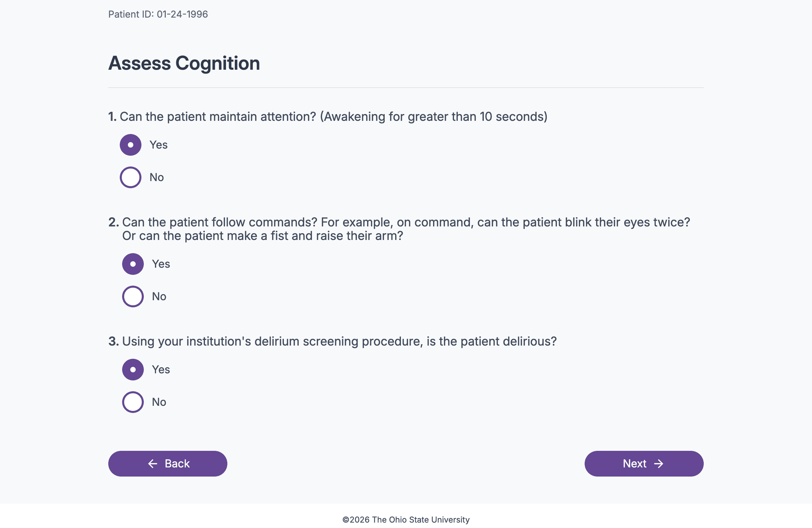The image size is (812, 528).
Task: Select Yes radio for maintaining attention question
Action: click(130, 145)
